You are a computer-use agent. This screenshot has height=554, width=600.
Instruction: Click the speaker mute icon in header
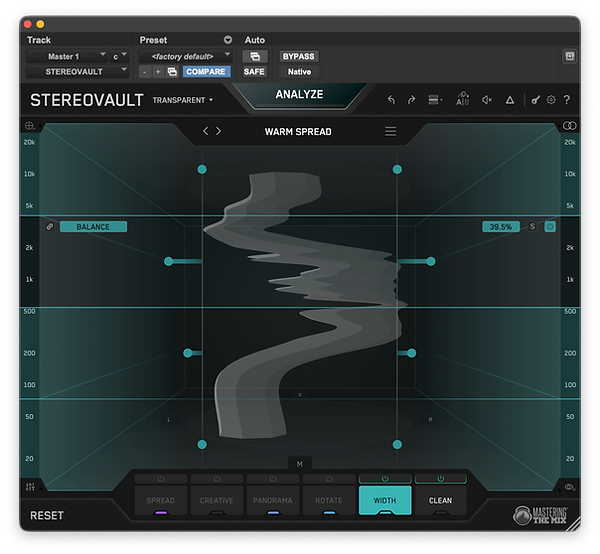tap(487, 100)
